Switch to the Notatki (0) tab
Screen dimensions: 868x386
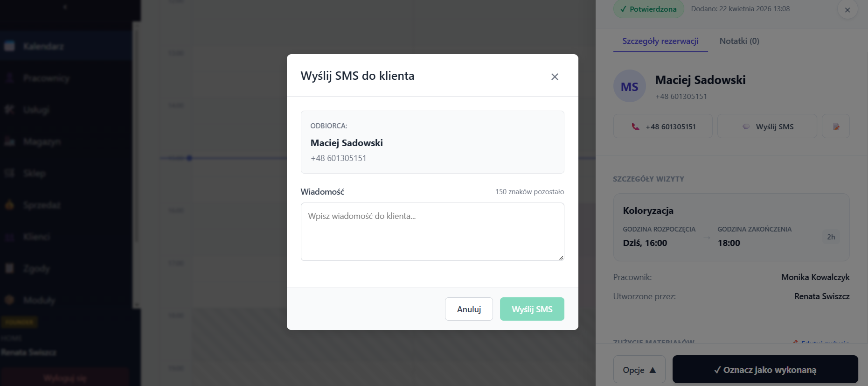point(739,41)
